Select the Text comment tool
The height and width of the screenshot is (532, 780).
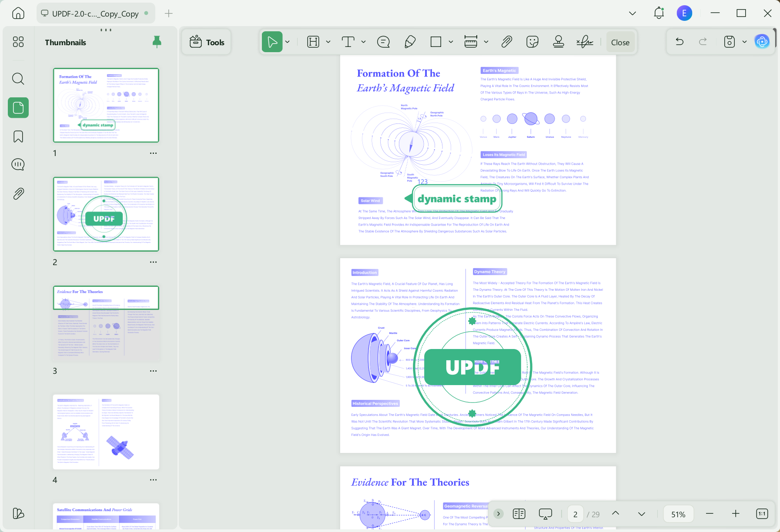348,42
